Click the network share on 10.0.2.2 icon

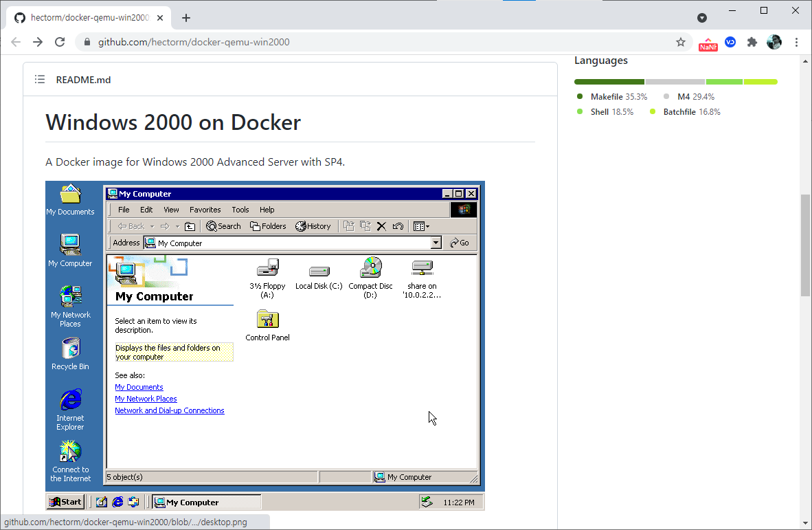[422, 278]
